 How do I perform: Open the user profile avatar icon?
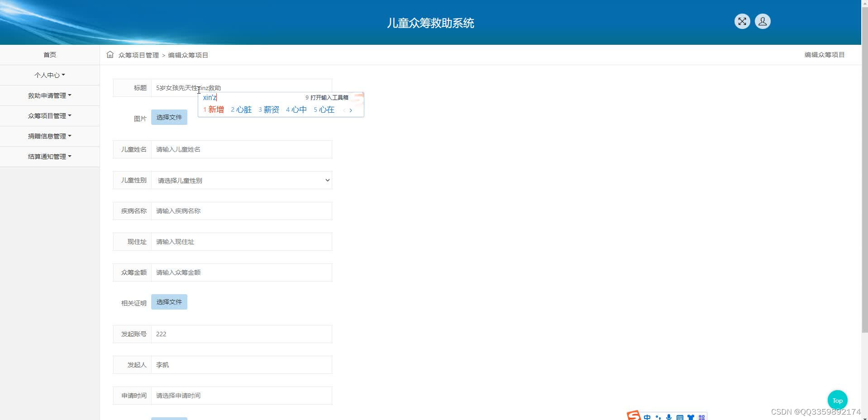pyautogui.click(x=763, y=21)
